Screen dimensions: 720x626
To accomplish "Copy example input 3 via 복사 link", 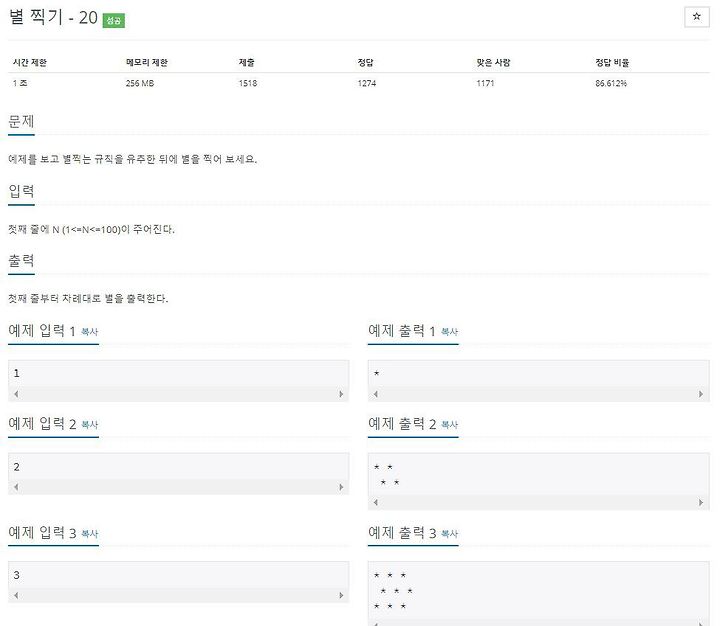I will [90, 534].
